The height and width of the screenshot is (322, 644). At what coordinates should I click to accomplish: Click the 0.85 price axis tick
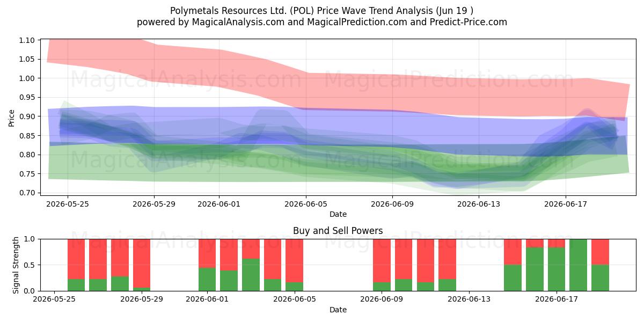coord(27,135)
